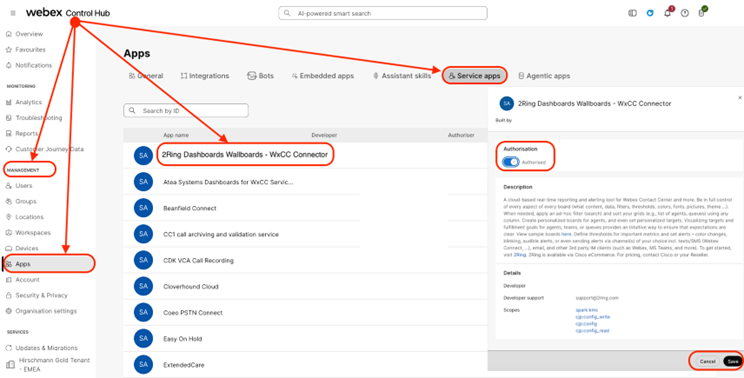Screen dimensions: 744x378
Task: Click the Cancel button
Action: 707,361
